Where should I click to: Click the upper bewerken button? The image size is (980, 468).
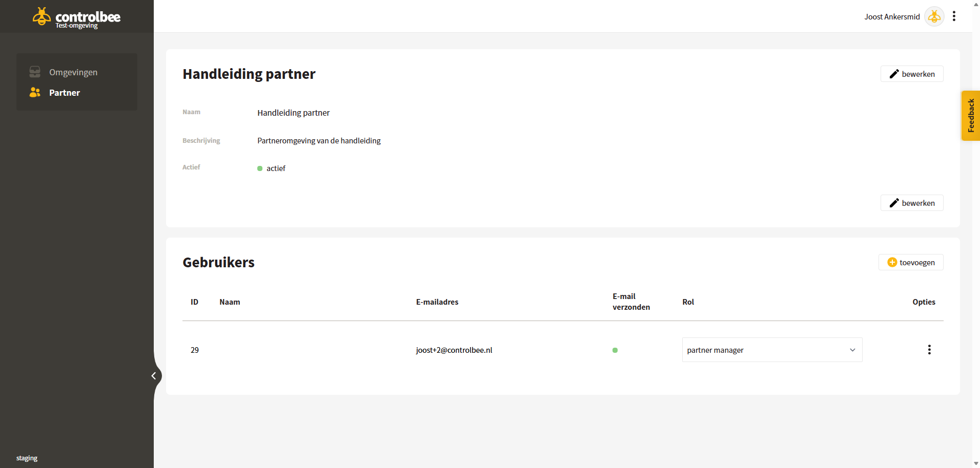pyautogui.click(x=912, y=74)
